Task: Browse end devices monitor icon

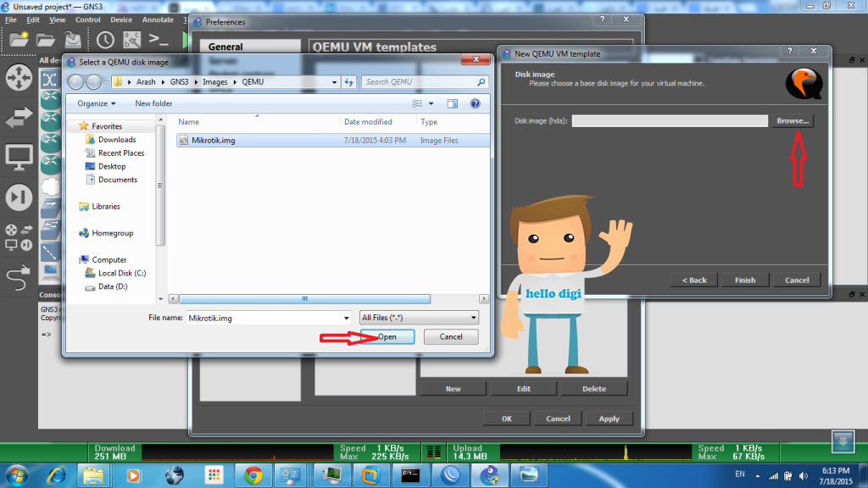Action: 19,157
